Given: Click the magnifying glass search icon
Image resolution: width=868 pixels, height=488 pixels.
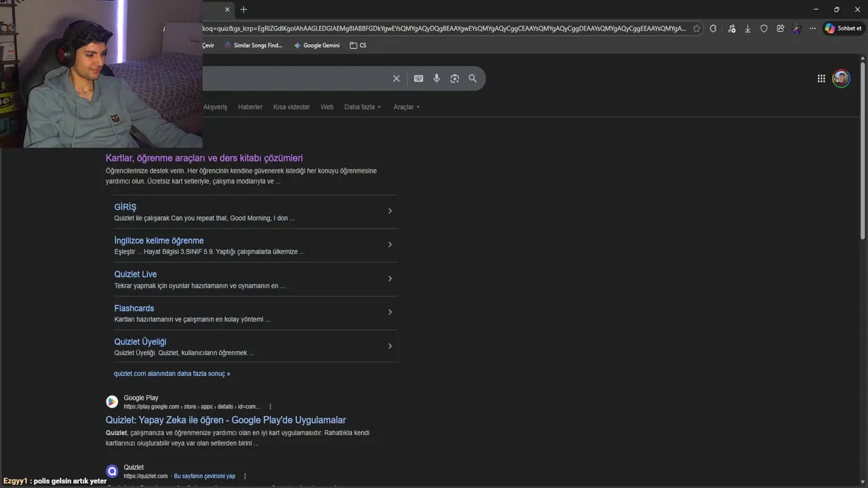Looking at the screenshot, I should point(473,79).
